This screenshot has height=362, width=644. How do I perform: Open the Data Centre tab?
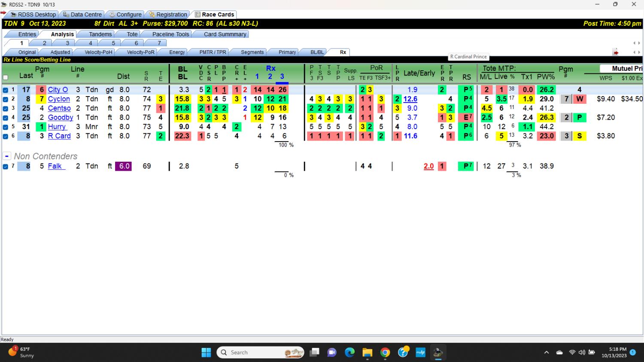[x=82, y=15]
